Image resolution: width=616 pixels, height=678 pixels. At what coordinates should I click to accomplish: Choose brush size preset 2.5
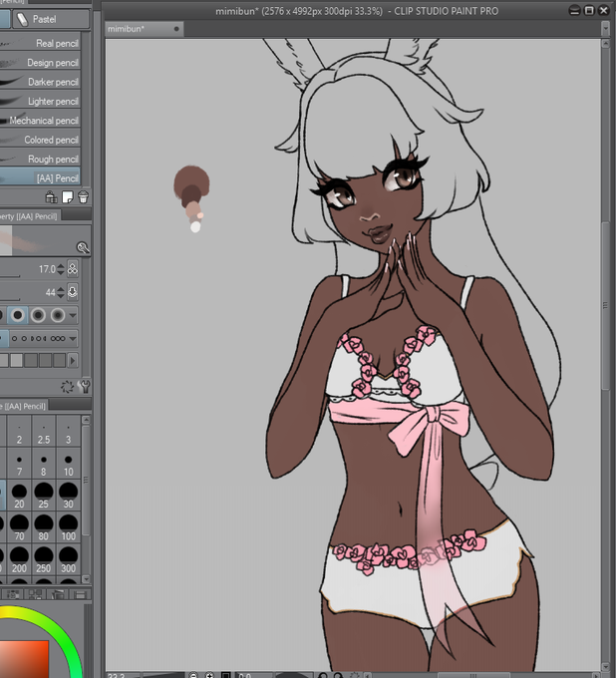point(43,433)
